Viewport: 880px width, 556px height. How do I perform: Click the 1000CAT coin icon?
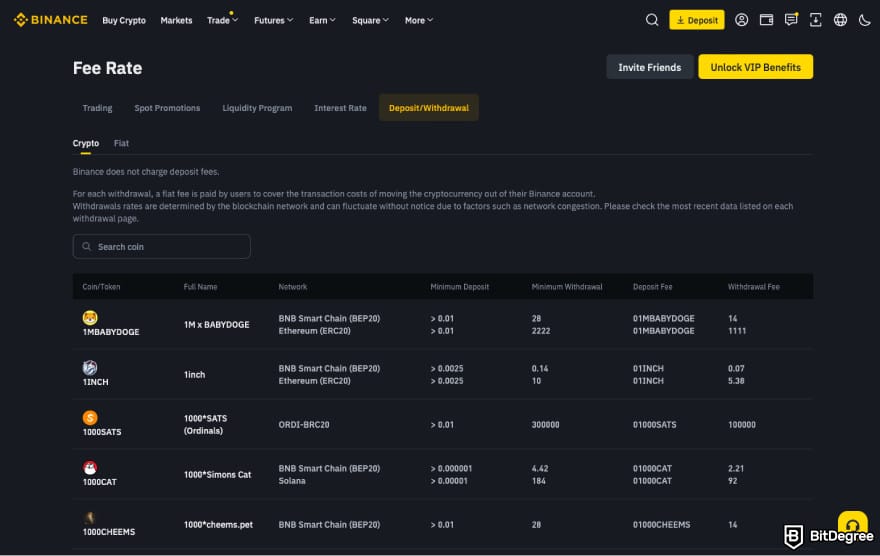tap(90, 467)
